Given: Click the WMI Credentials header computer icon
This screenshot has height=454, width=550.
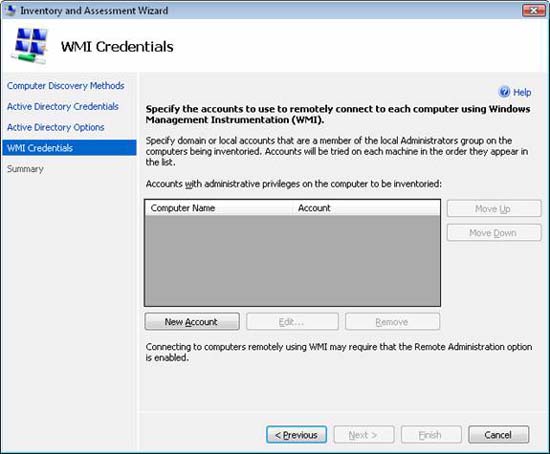Looking at the screenshot, I should [30, 46].
